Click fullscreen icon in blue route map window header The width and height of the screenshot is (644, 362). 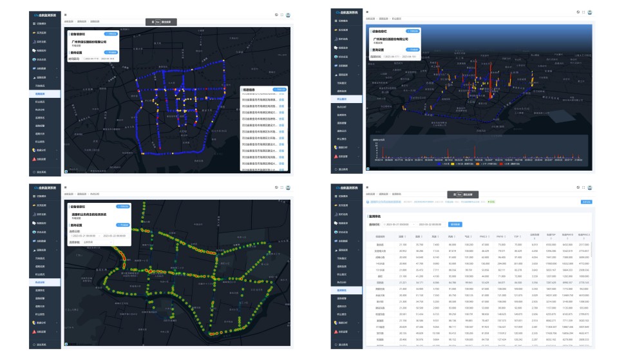(x=282, y=15)
